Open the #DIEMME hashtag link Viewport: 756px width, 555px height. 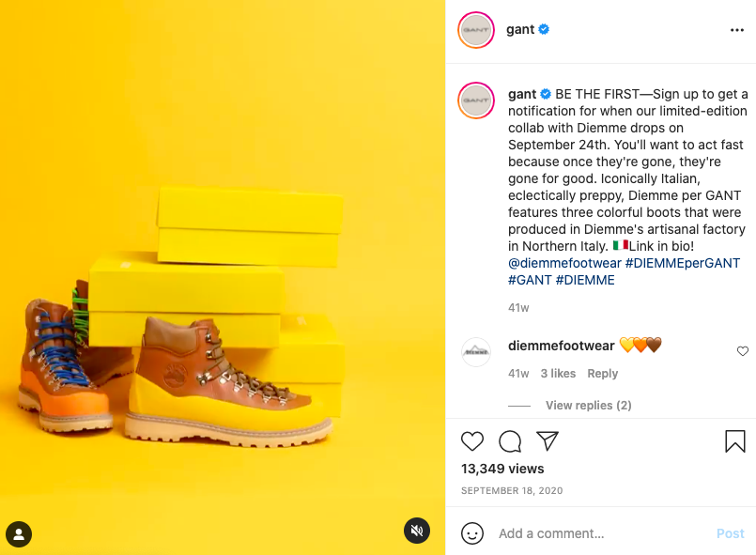pos(585,280)
